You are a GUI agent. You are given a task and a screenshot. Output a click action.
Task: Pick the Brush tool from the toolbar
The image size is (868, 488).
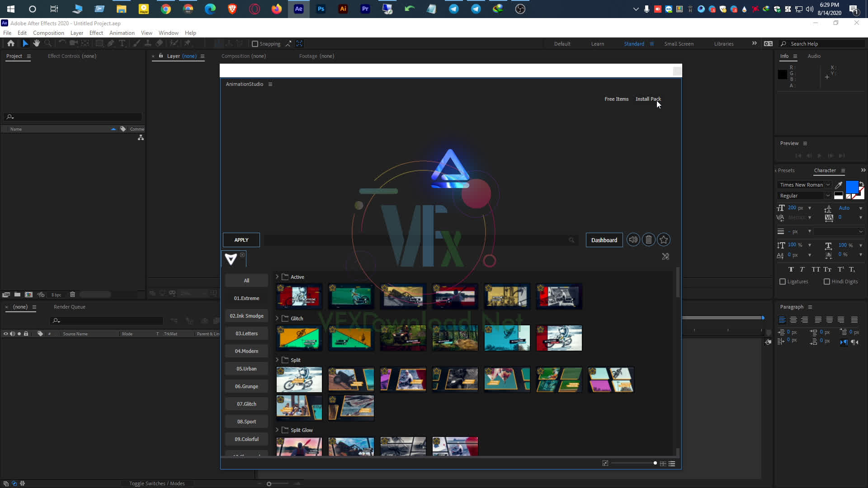(x=137, y=43)
